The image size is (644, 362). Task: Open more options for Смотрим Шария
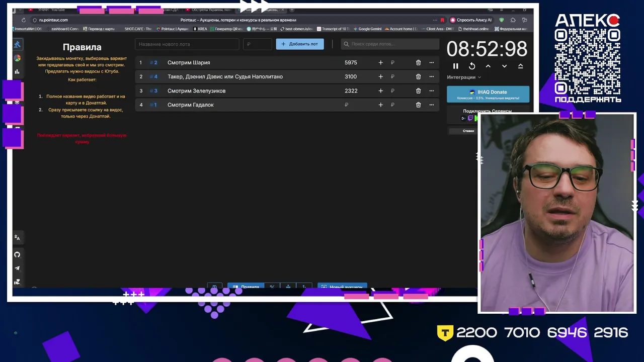(x=431, y=62)
